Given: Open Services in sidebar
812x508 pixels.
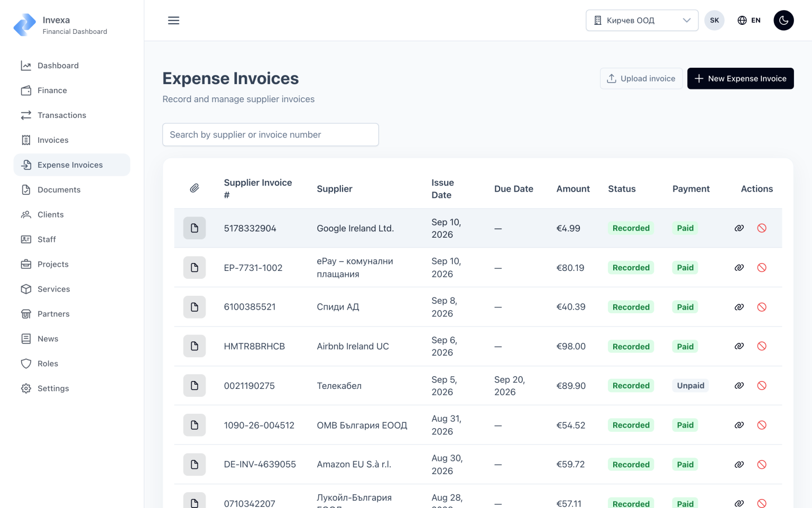Looking at the screenshot, I should coord(72,289).
